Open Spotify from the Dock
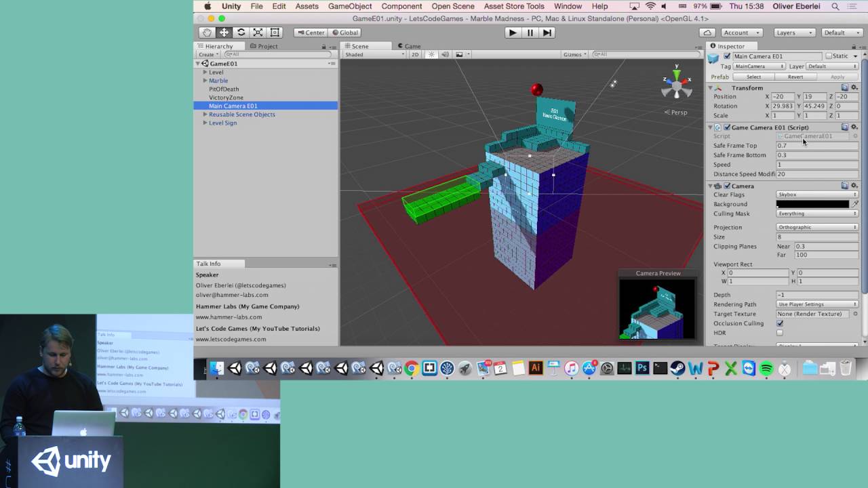 click(766, 369)
